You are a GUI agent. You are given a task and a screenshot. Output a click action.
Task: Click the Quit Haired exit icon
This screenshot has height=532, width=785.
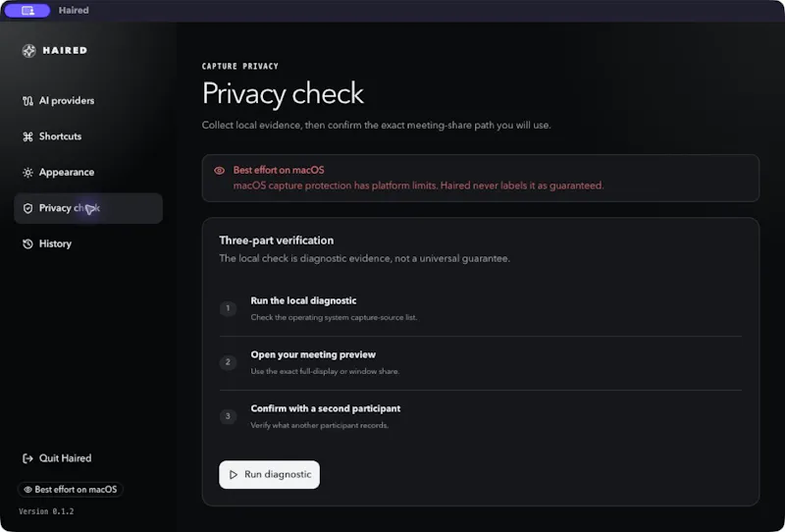point(27,458)
